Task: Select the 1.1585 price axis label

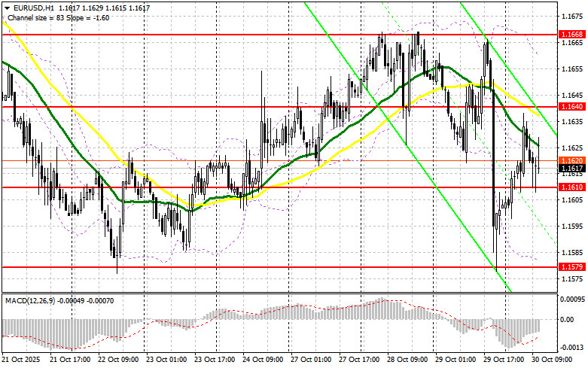Action: 573,252
